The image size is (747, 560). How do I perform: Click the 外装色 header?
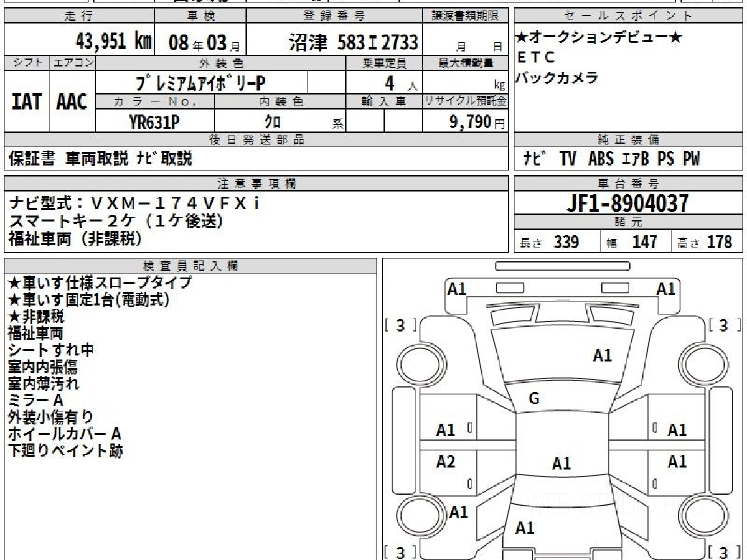pos(221,63)
